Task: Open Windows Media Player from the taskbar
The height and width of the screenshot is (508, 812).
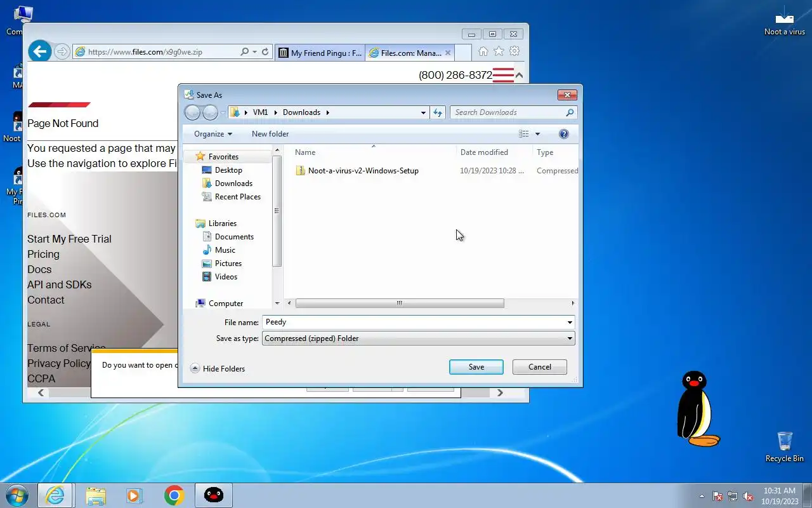Action: click(134, 495)
